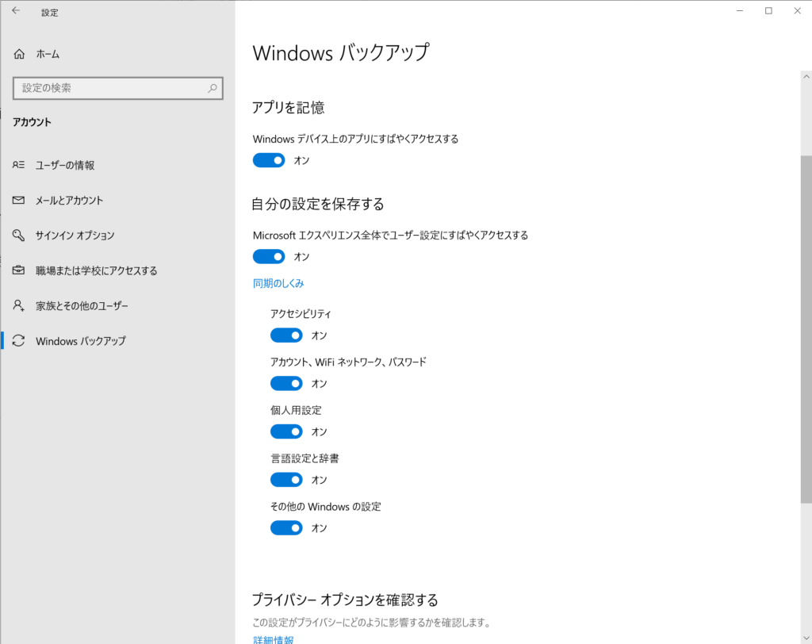This screenshot has width=812, height=644.
Task: Disable the 言語設定と辞書 toggle
Action: (x=286, y=480)
